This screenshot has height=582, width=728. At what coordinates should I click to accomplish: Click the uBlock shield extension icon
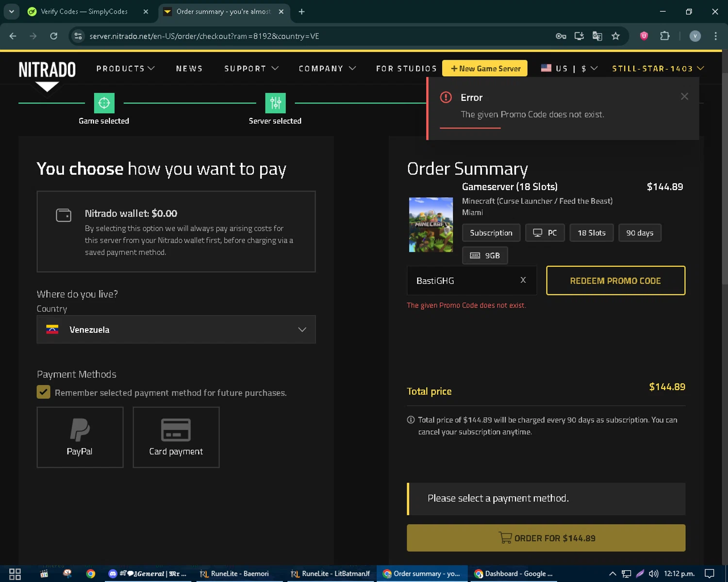[x=644, y=36]
